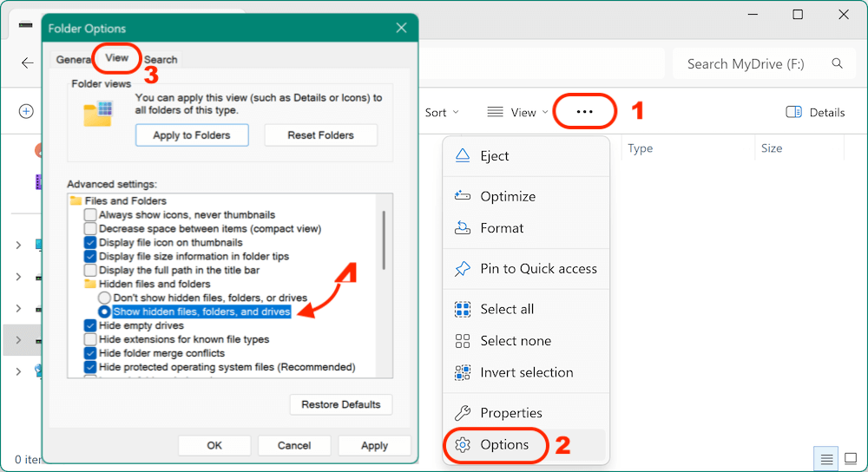The image size is (868, 472).
Task: Click the Pin to Quick access pushpin icon
Action: [463, 268]
